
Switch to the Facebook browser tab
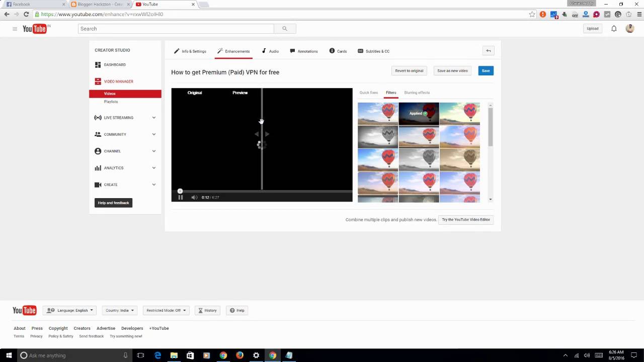[x=34, y=4]
